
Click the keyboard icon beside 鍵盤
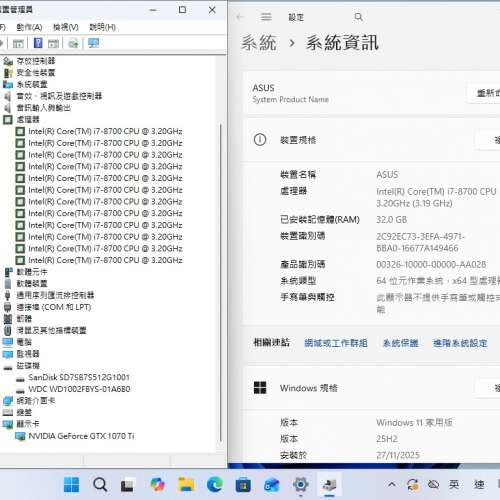(8, 412)
